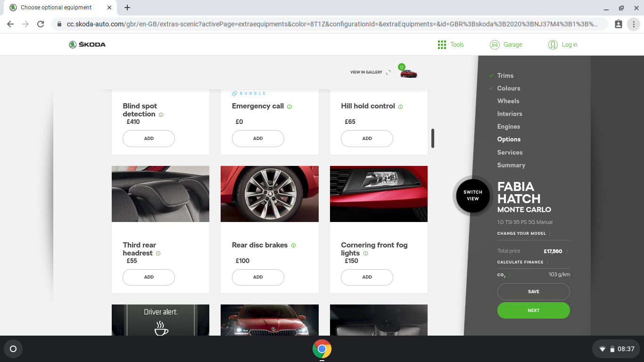Click the Garage link text
This screenshot has width=644, height=362.
click(512, 44)
